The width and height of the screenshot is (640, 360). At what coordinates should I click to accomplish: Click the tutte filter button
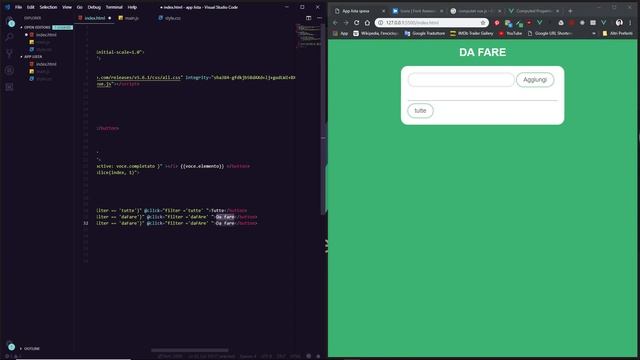click(420, 111)
